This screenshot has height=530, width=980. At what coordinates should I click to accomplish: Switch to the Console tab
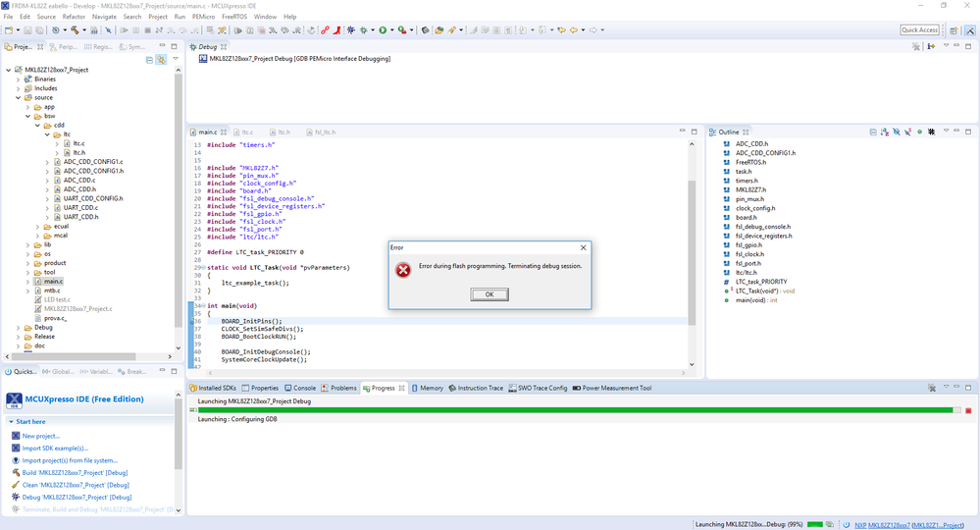pyautogui.click(x=300, y=388)
